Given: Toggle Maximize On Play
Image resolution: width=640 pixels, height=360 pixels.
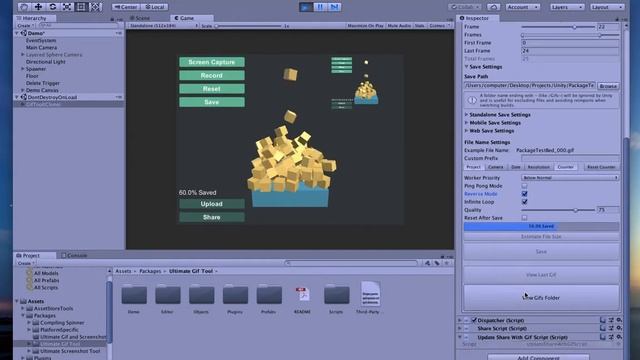Looking at the screenshot, I should pyautogui.click(x=365, y=26).
